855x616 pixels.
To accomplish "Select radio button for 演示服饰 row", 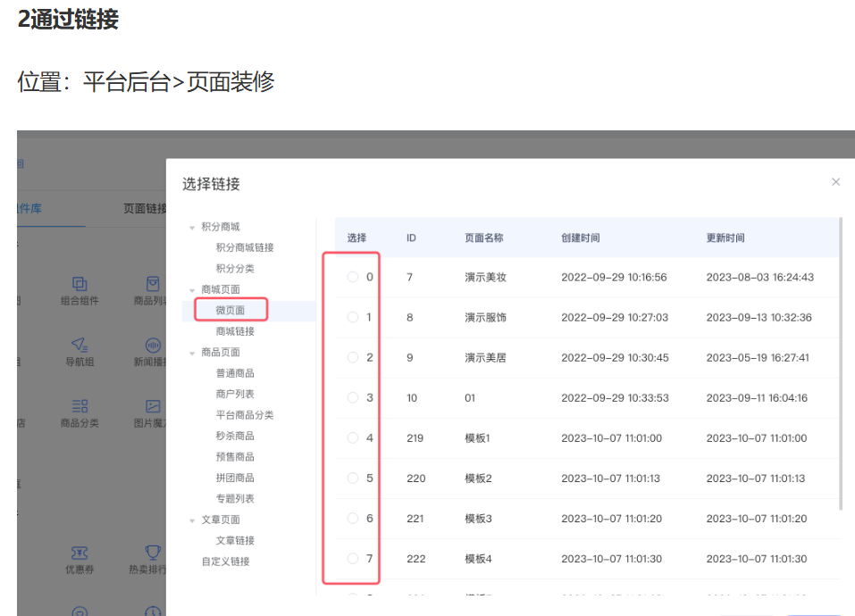I will click(x=353, y=317).
